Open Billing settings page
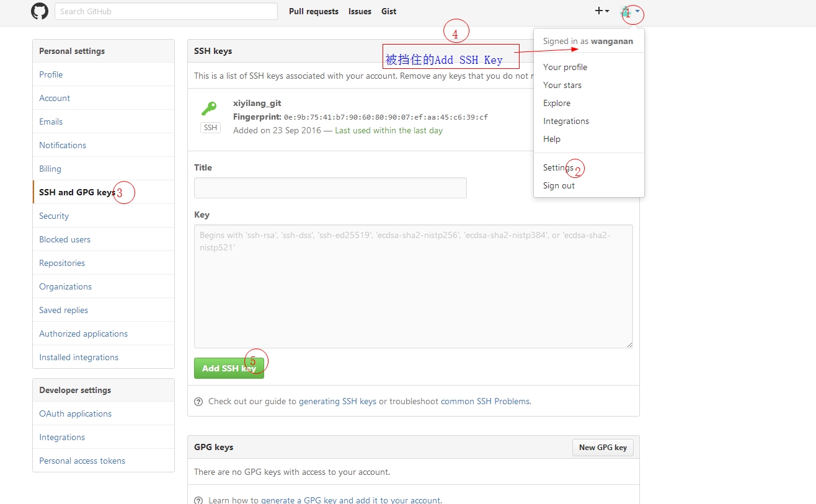The height and width of the screenshot is (504, 816). [x=104, y=169]
